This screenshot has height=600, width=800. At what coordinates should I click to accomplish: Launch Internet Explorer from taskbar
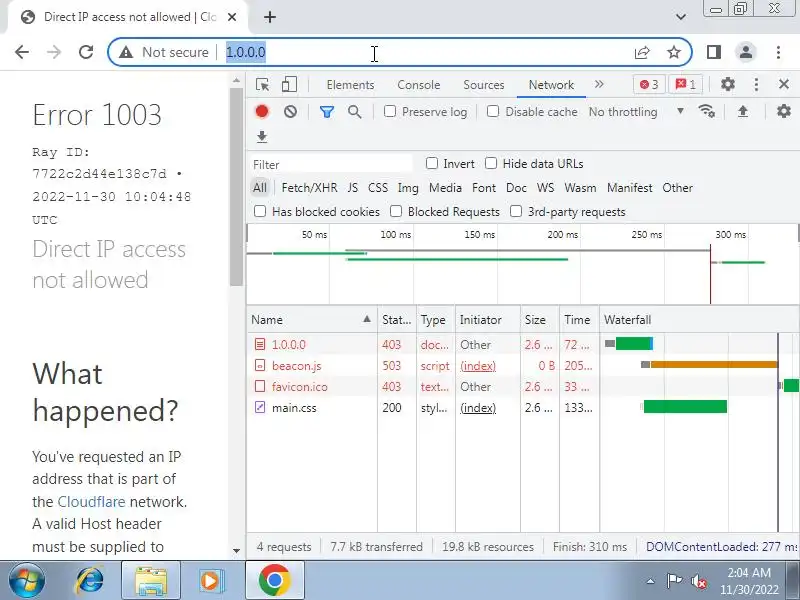89,581
